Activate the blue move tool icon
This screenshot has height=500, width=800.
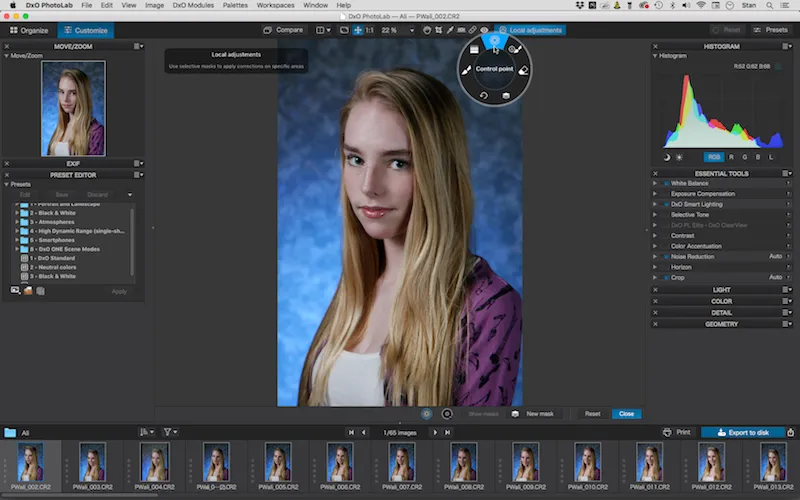click(x=358, y=30)
